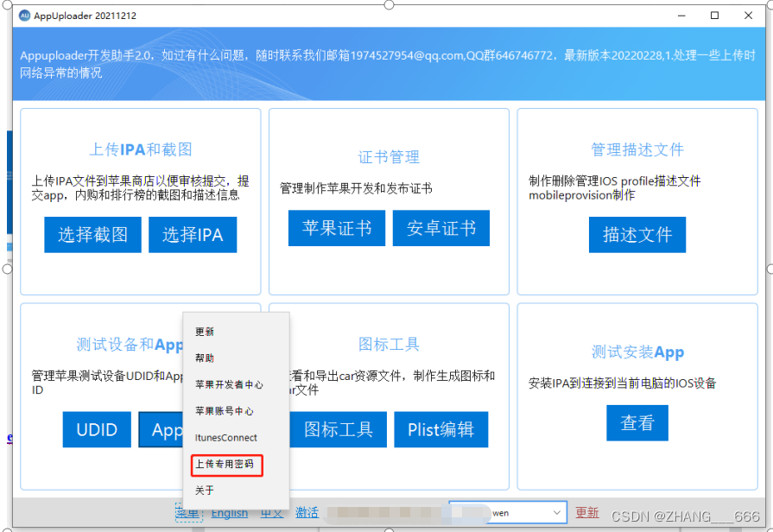Viewport: 773px width, 532px height.
Task: Click the 选择截图 button
Action: tap(92, 235)
